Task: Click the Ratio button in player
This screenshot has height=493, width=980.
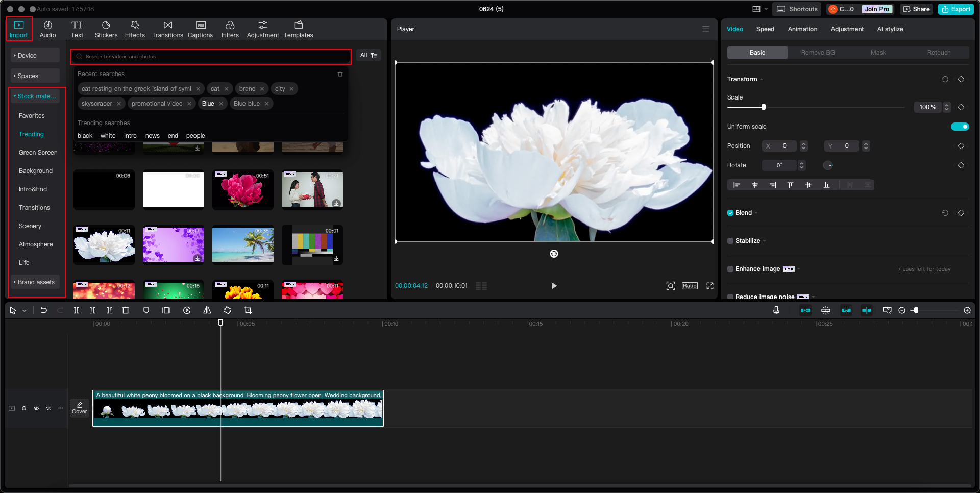Action: pos(690,286)
